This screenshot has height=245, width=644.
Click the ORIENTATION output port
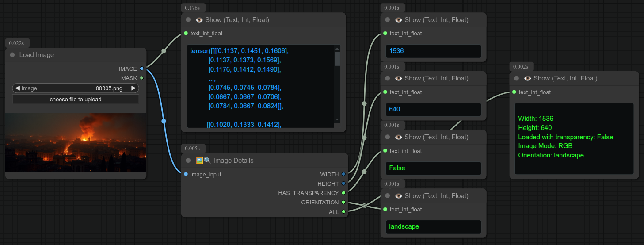coord(343,202)
